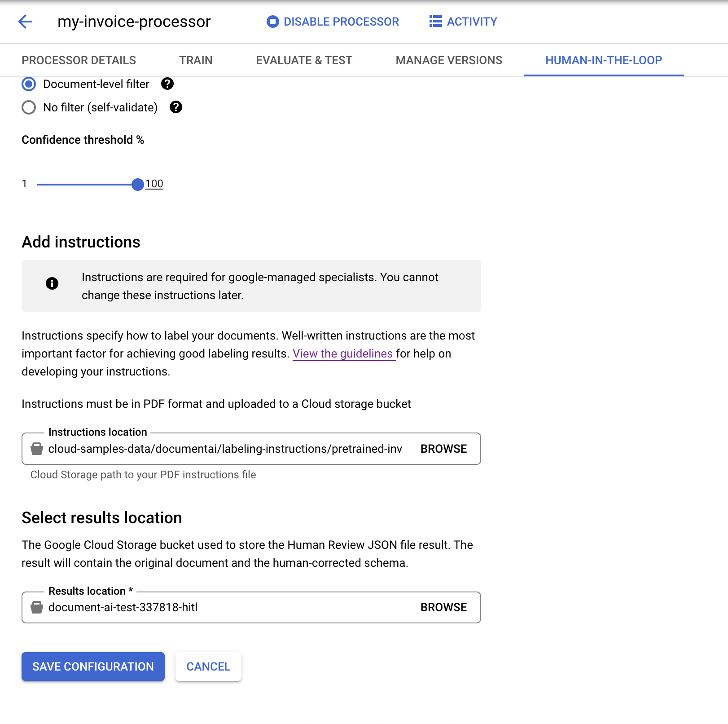728x724 pixels.
Task: Click the Disable Processor stop icon
Action: 272,22
